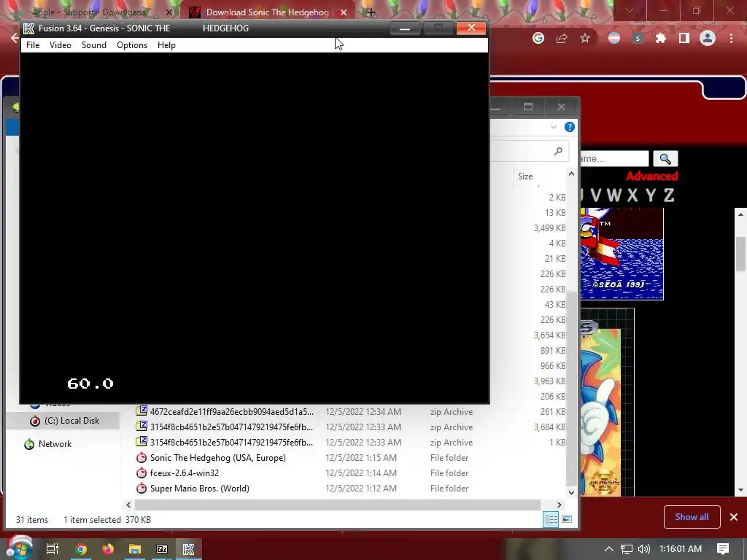Select letter Z in alphabet index
Viewport: 747px width, 560px height.
pos(669,195)
